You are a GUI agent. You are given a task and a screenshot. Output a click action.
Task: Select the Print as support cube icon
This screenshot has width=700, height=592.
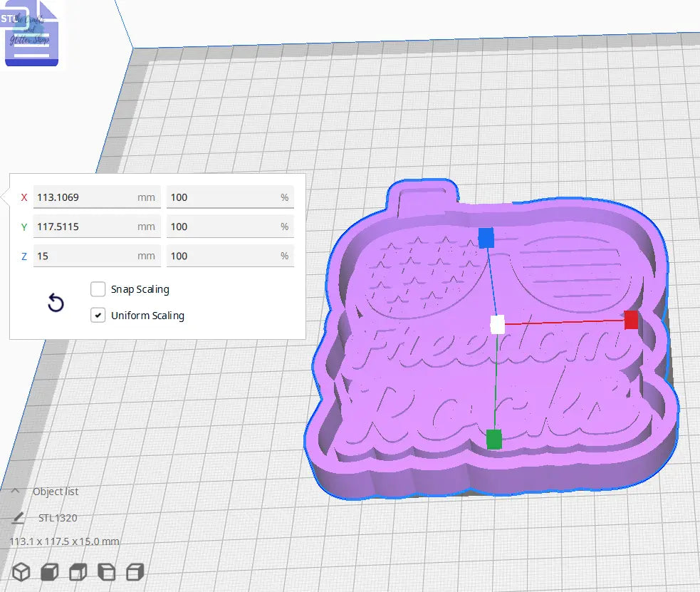(x=48, y=571)
